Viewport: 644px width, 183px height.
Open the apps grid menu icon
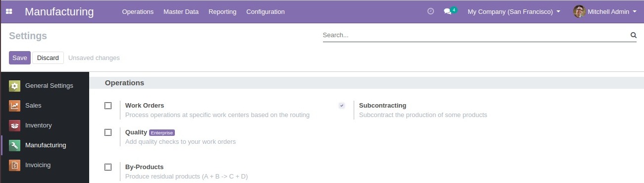click(9, 11)
